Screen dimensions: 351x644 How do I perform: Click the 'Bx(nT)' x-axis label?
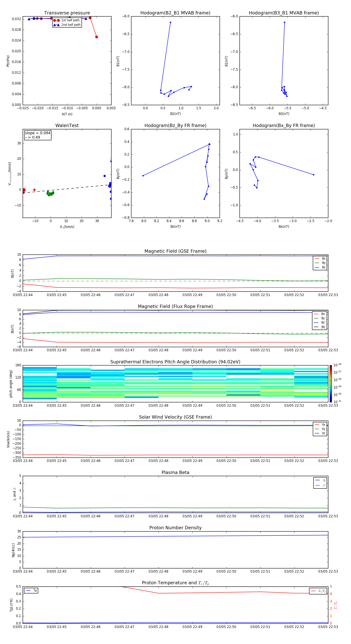pos(284,227)
